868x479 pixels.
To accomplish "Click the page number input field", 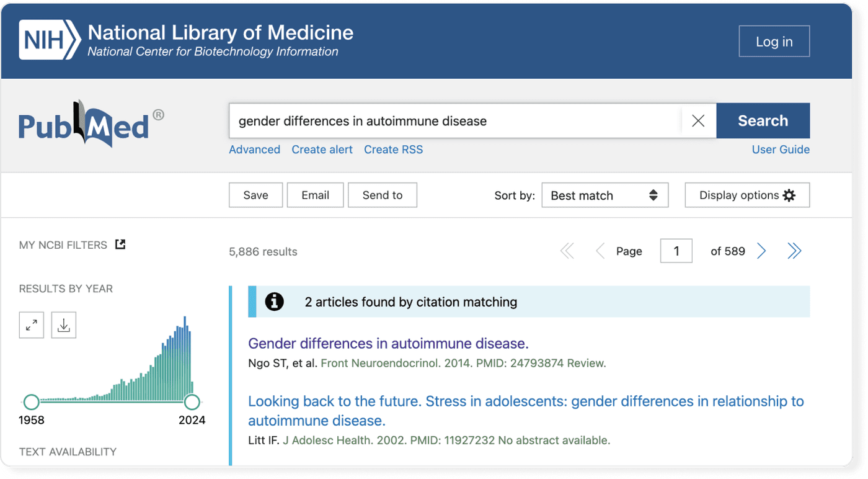I will point(676,251).
